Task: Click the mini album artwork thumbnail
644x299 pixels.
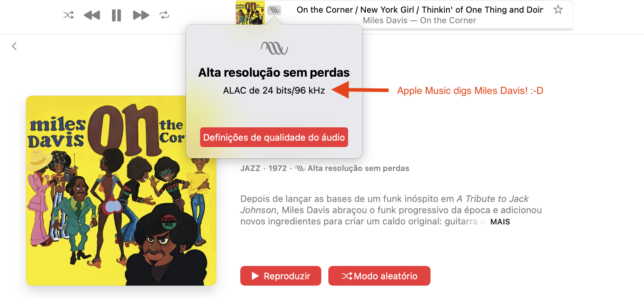Action: 250,13
